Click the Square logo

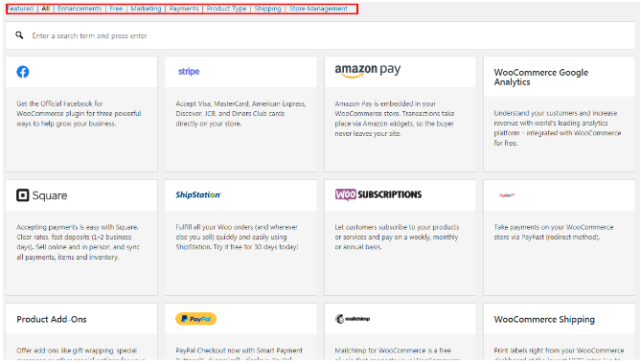point(42,195)
